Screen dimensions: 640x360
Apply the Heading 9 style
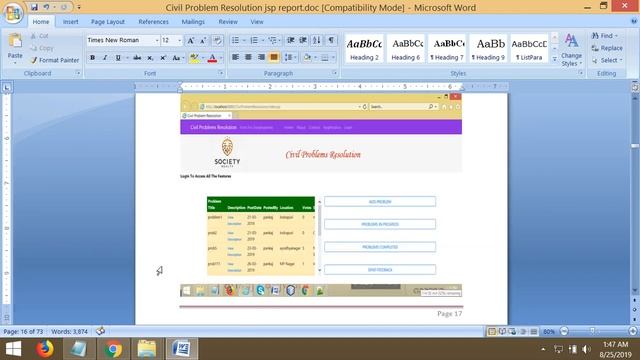point(489,49)
